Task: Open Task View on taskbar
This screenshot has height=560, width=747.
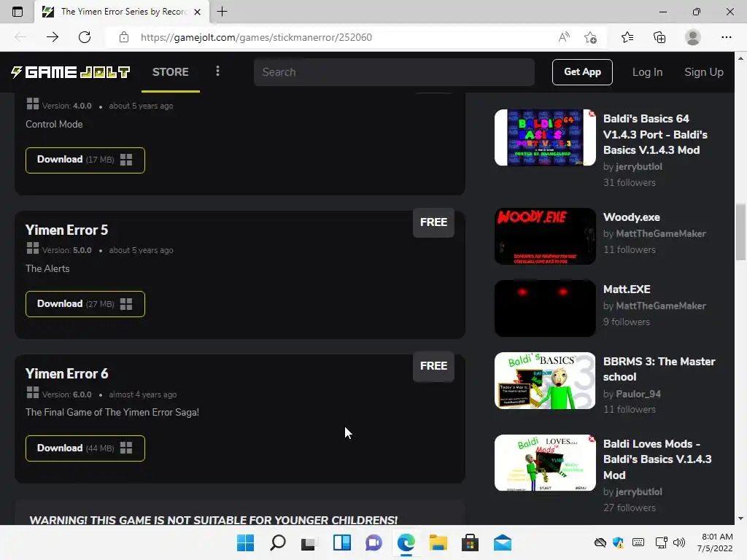Action: pyautogui.click(x=309, y=542)
